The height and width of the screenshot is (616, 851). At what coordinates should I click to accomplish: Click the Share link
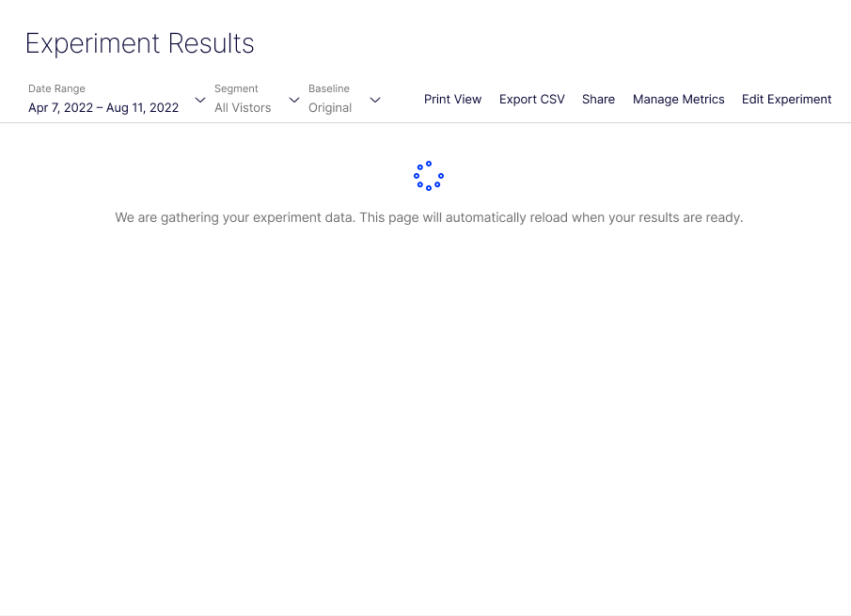coord(598,100)
